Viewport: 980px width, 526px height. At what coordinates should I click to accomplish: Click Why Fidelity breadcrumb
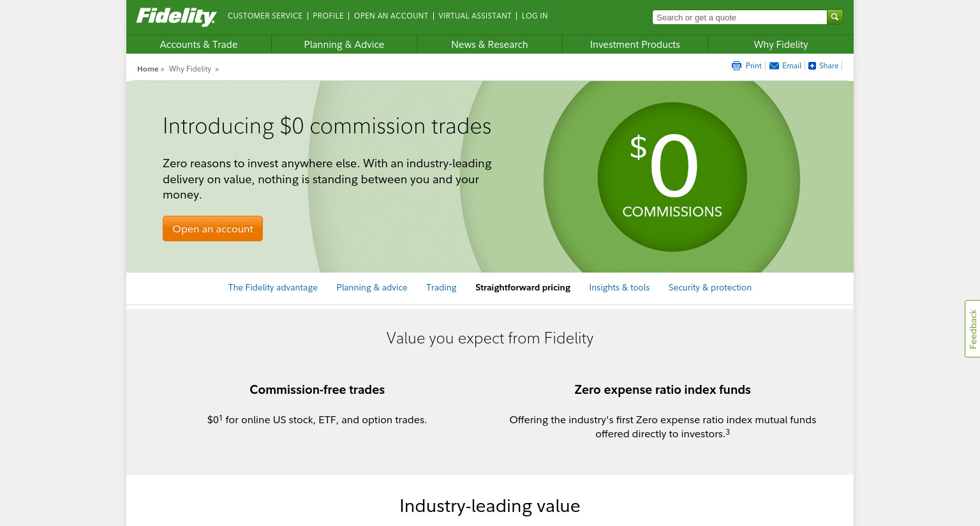coord(190,69)
